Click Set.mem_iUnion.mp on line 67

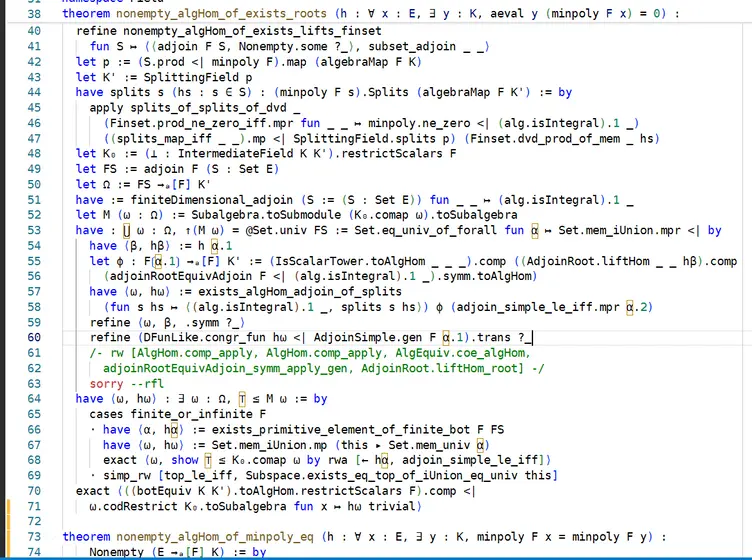tap(270, 444)
